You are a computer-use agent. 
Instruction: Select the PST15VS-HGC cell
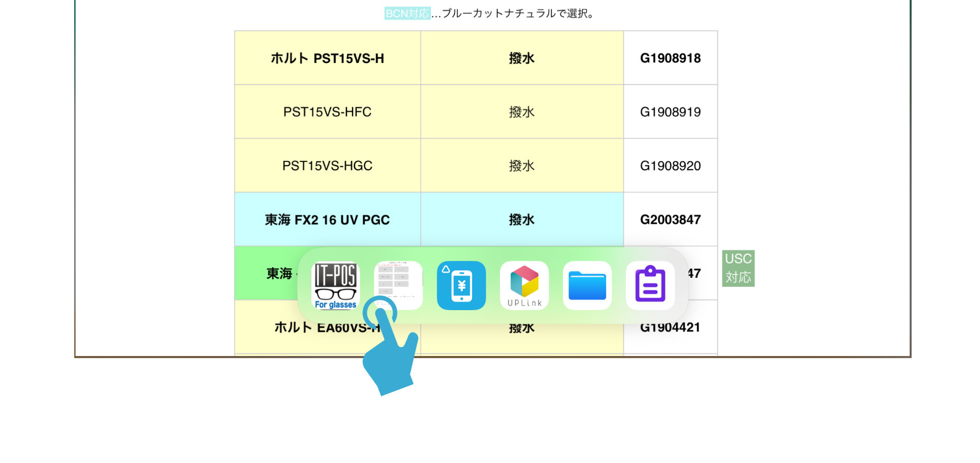coord(328,166)
